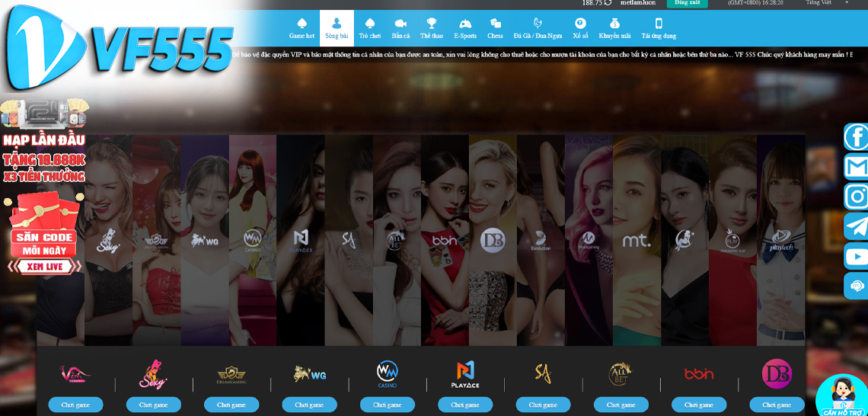868x416 pixels.
Task: Select the bbin dealer banner panel
Action: pyautogui.click(x=445, y=241)
